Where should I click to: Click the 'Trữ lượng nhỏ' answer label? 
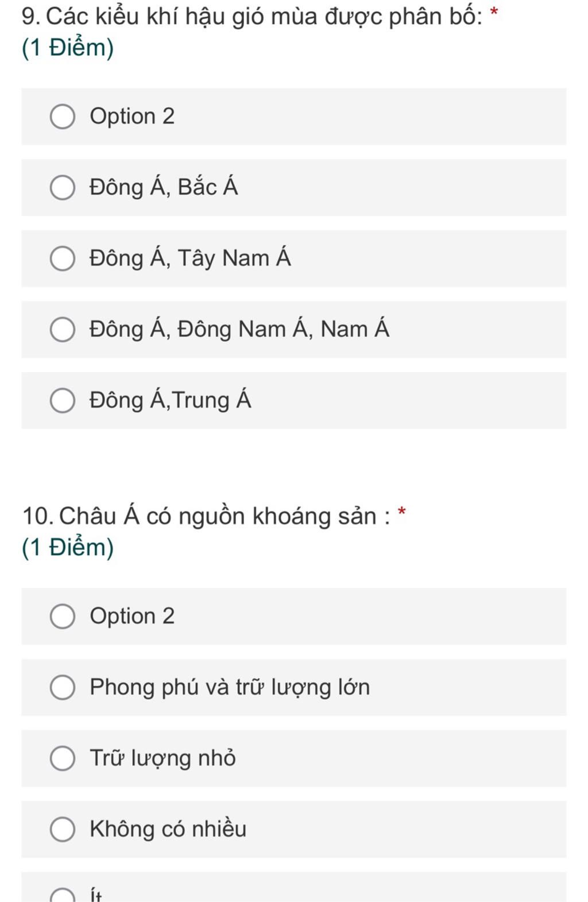point(163,758)
